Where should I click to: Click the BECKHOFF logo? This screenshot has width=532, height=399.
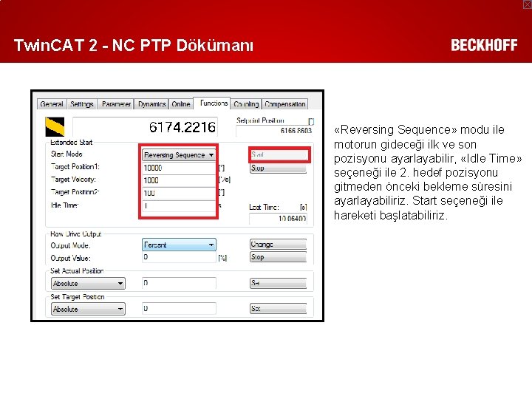pos(484,45)
